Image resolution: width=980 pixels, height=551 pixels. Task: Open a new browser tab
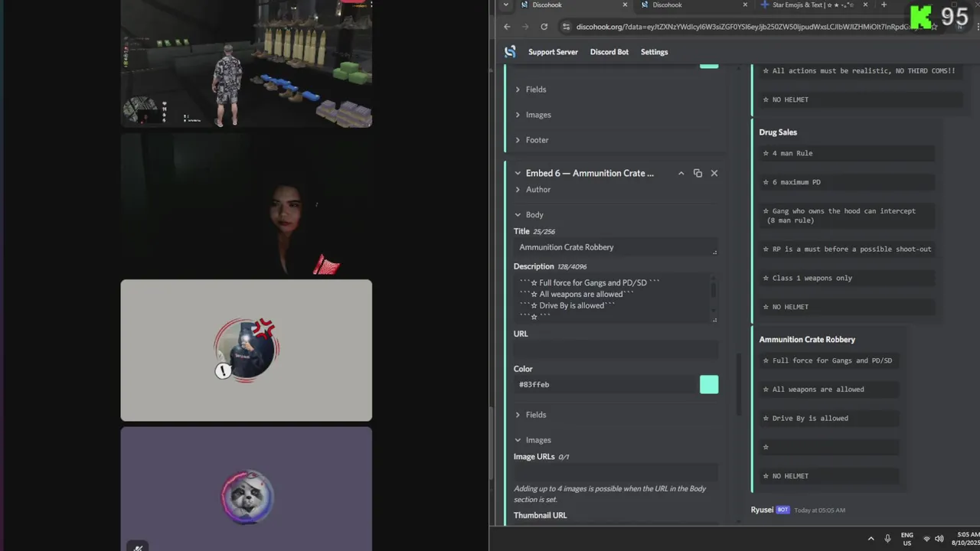coord(884,5)
